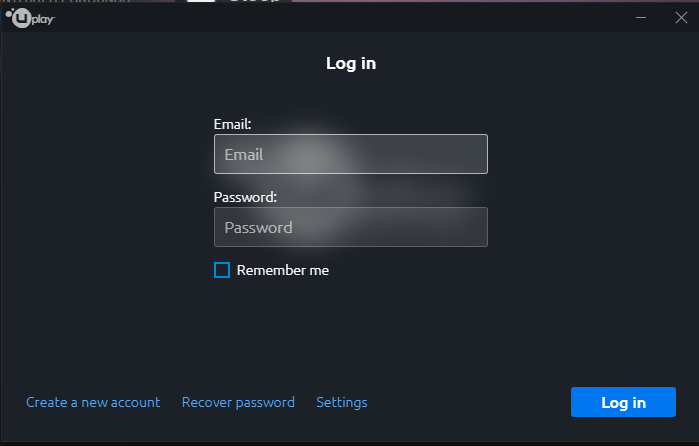Focus the Password input field
Screen dimensions: 699x446
350,227
